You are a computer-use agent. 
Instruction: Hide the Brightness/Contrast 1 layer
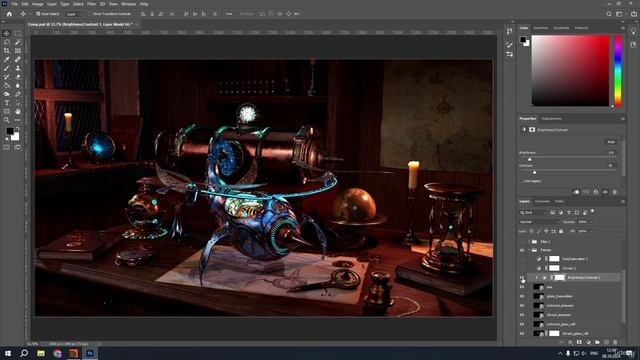(x=522, y=278)
